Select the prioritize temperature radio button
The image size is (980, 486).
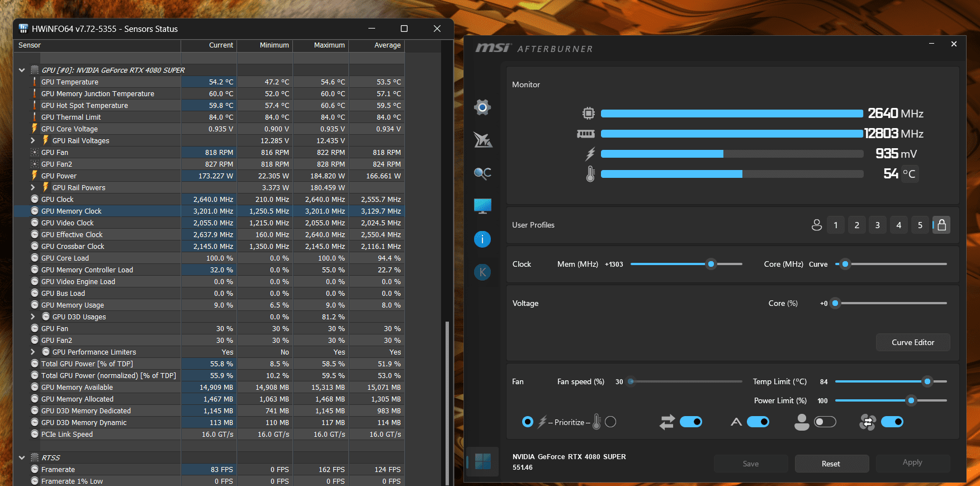[x=610, y=422]
